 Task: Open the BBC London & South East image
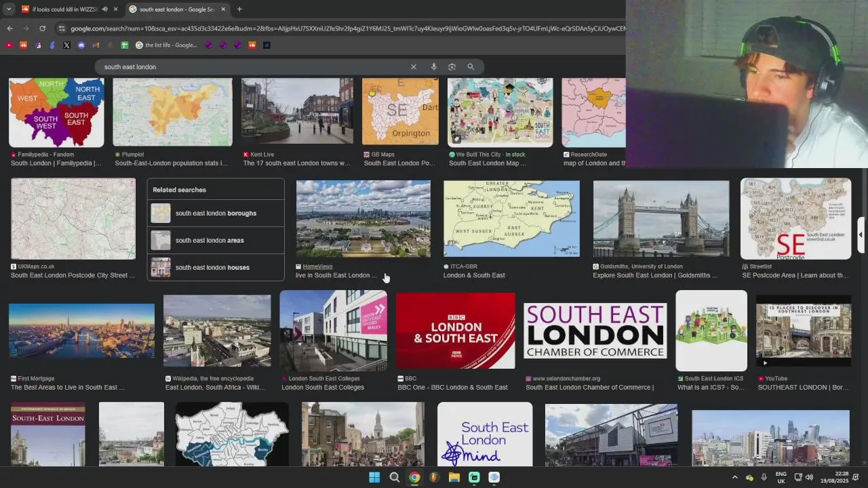coord(456,331)
